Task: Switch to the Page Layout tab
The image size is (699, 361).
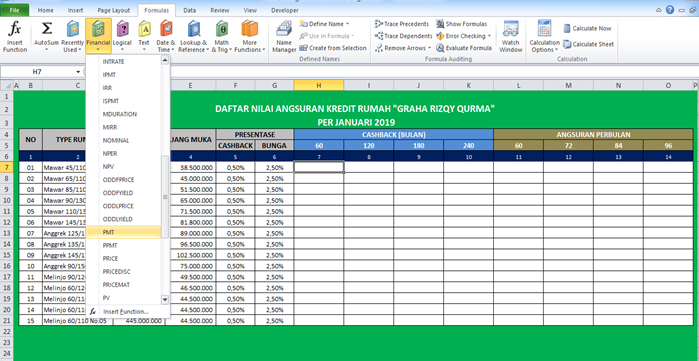Action: 114,10
